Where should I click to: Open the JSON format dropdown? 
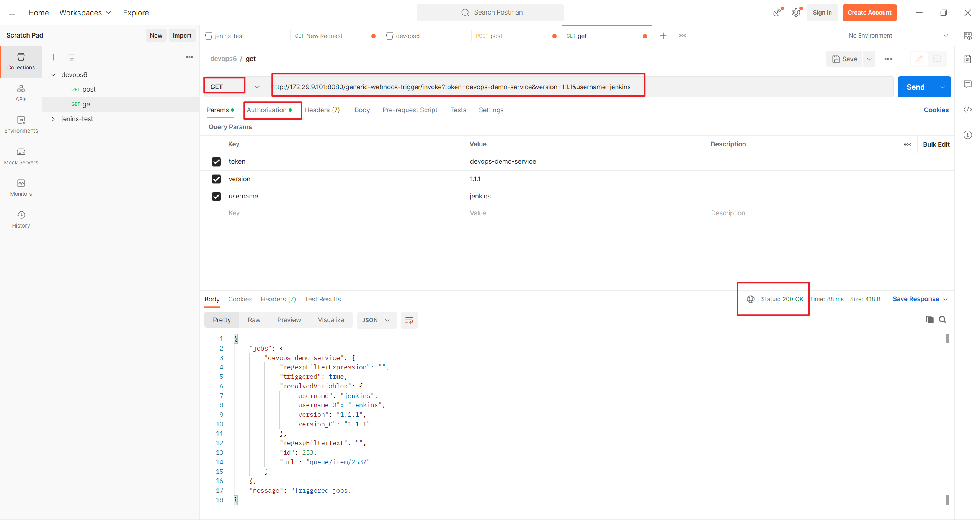pyautogui.click(x=376, y=320)
